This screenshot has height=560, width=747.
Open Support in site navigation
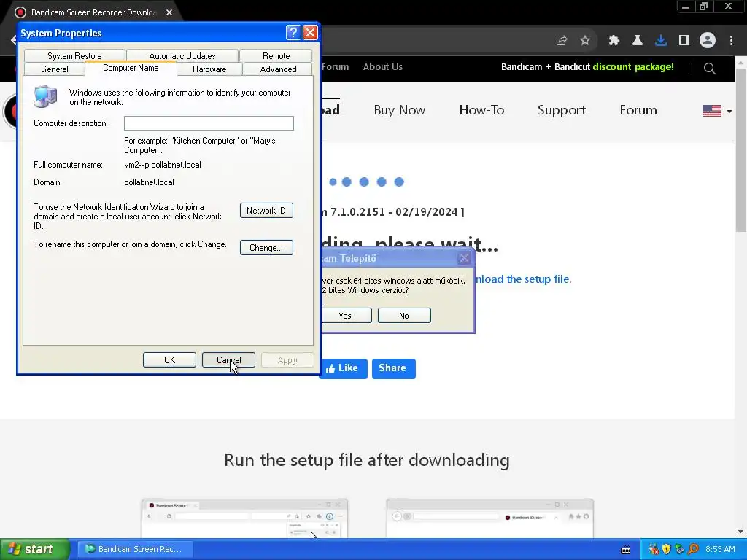(562, 110)
